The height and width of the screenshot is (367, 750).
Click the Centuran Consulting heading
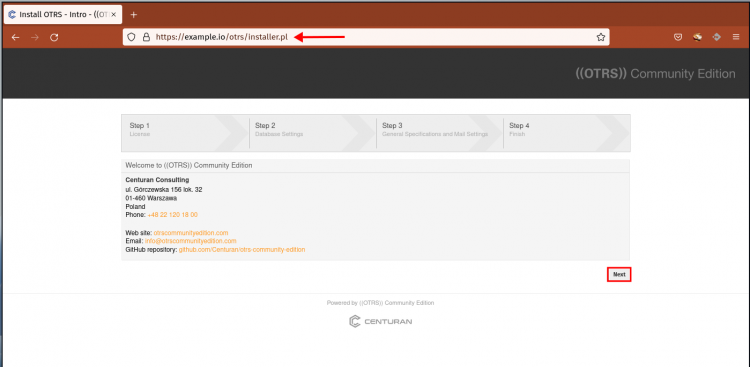(157, 180)
